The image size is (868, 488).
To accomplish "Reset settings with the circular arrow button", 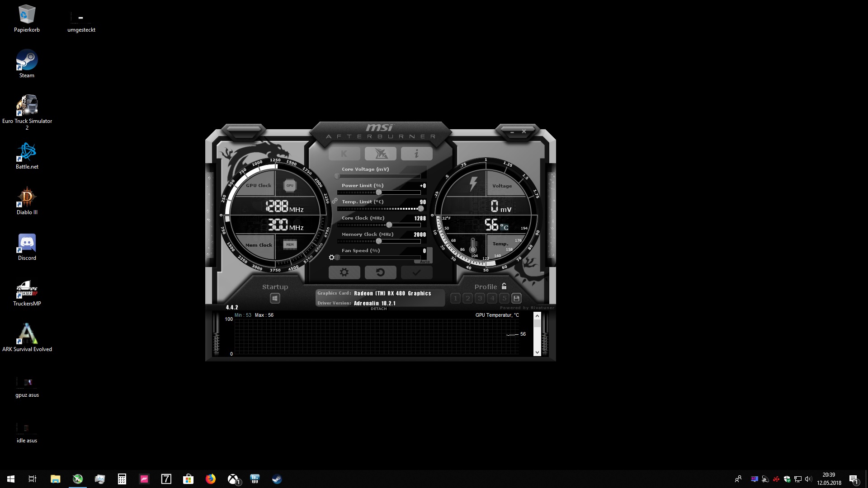I will (380, 272).
